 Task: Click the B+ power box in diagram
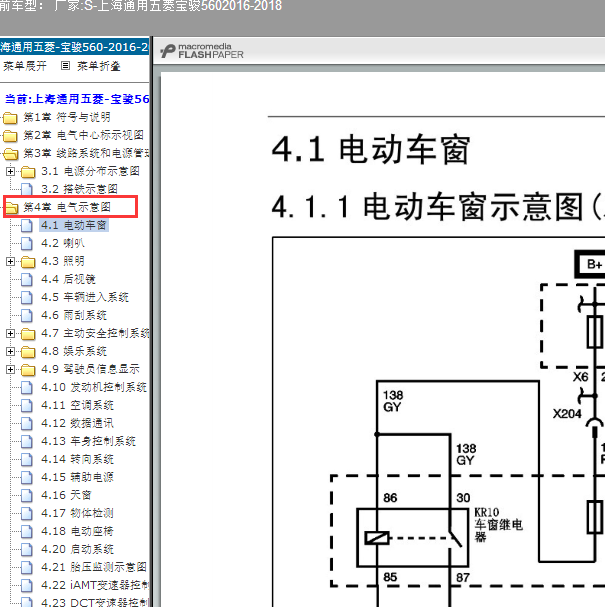point(590,265)
